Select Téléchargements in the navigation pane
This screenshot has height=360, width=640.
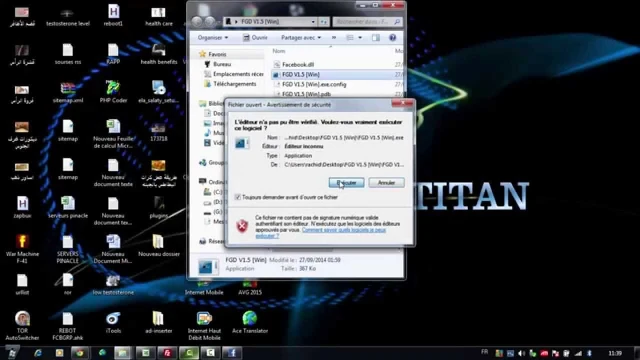tap(235, 84)
